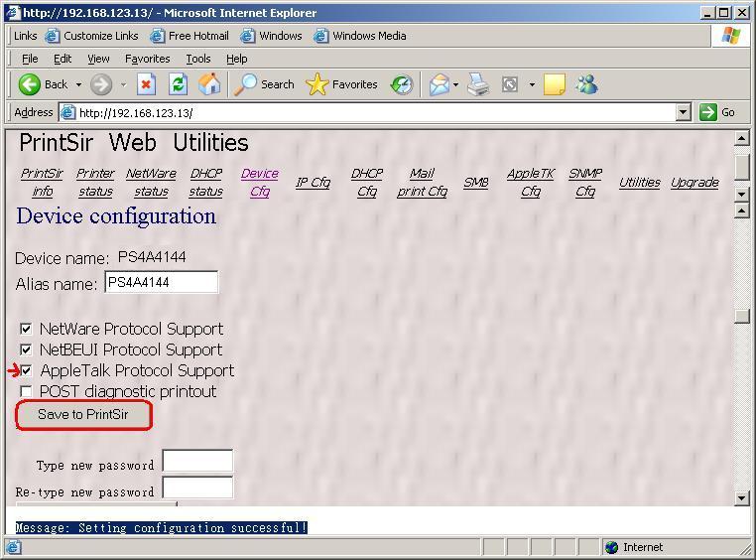Open DHCP status link

point(206,183)
